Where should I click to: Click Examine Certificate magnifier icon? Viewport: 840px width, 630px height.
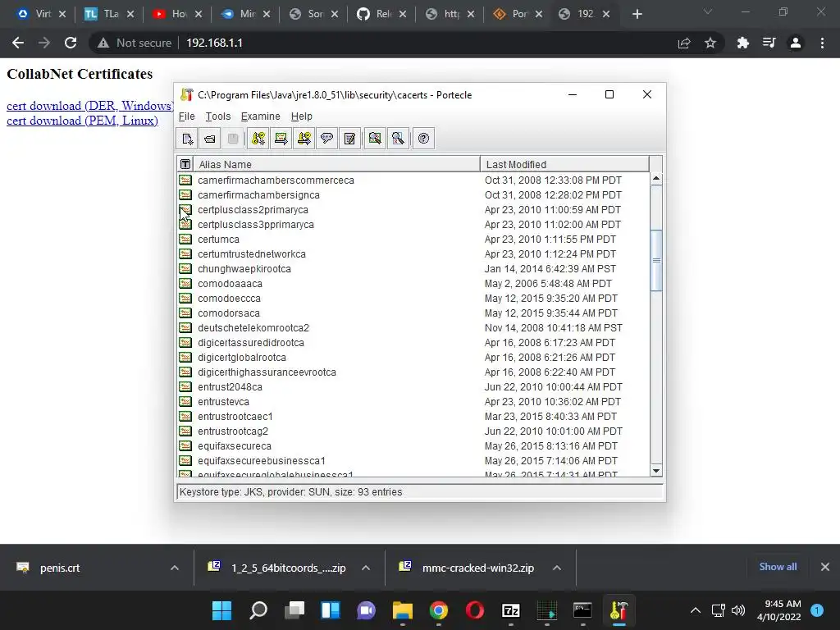click(x=375, y=139)
